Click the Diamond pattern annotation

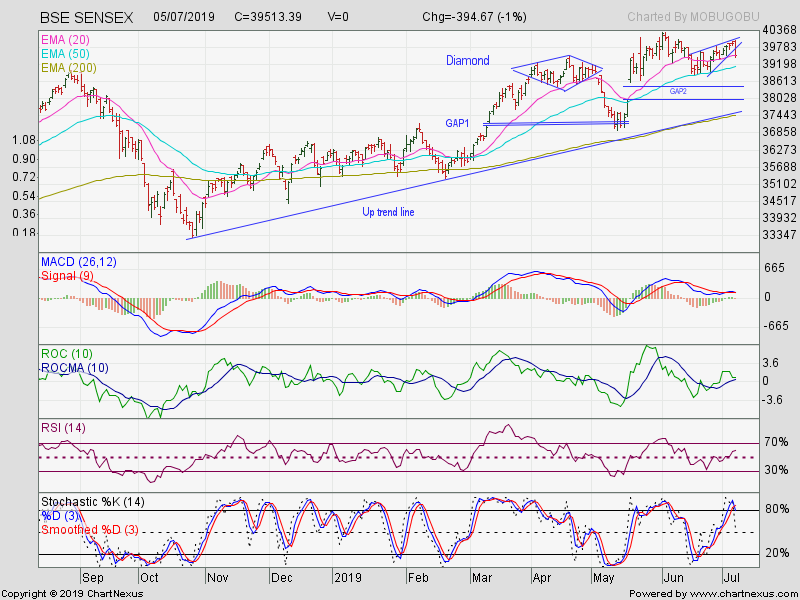[x=466, y=61]
